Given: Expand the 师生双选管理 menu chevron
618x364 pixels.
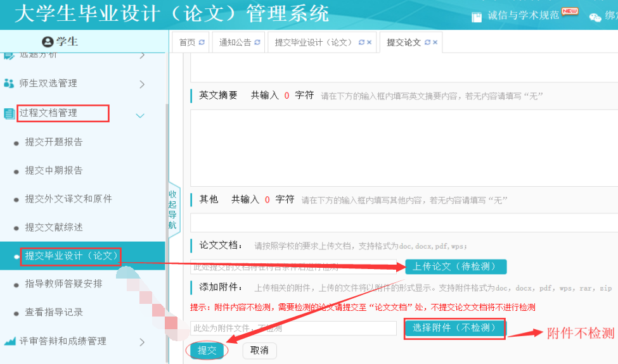Looking at the screenshot, I should pos(142,84).
